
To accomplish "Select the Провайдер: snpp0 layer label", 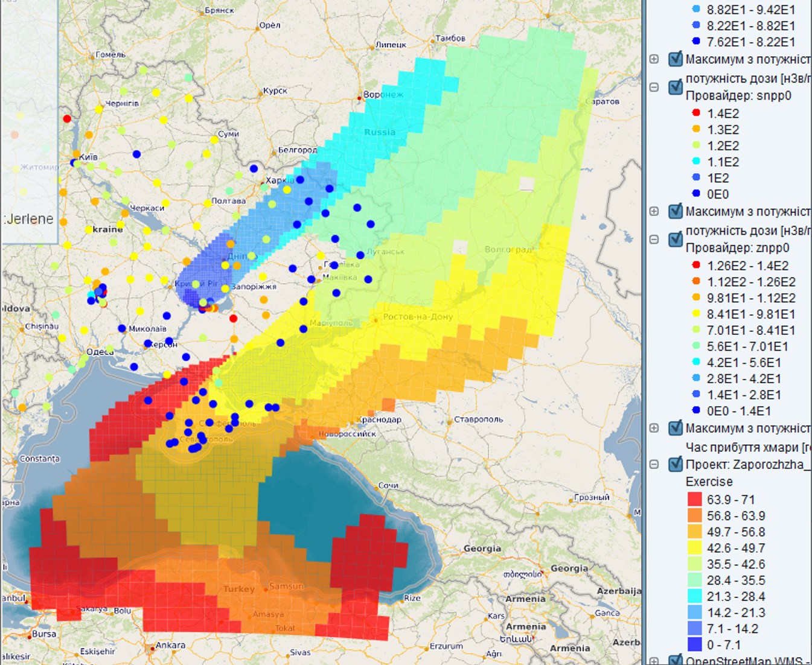I will tap(738, 96).
